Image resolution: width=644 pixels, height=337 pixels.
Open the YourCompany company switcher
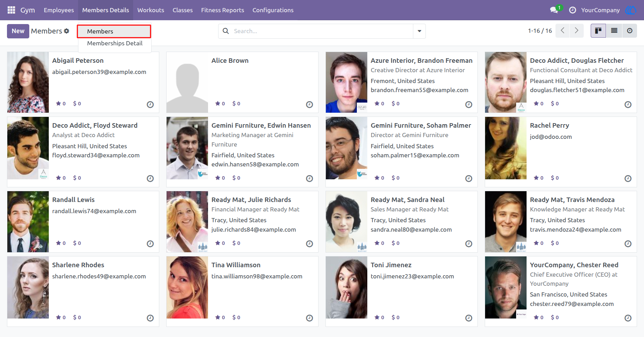(600, 10)
